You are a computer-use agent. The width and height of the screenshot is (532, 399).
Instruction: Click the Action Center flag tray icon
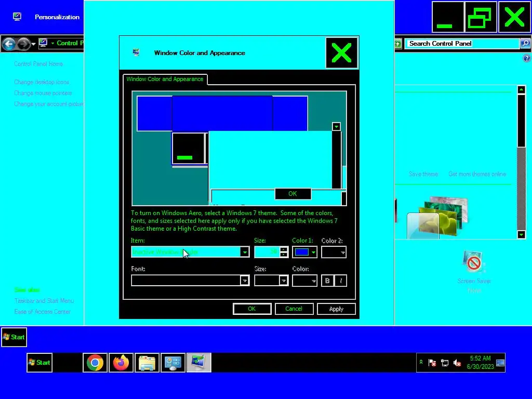click(x=432, y=363)
